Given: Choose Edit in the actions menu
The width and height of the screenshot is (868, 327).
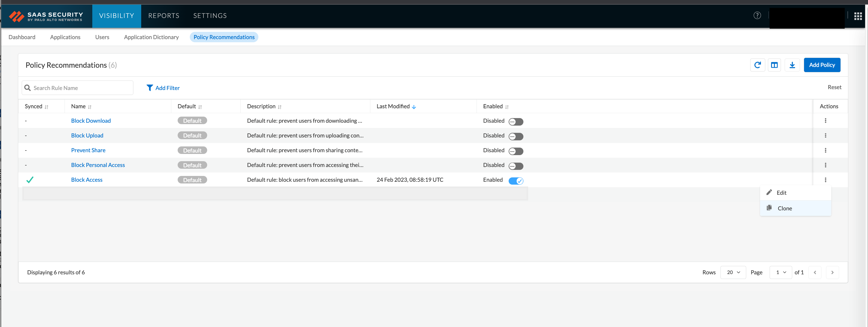Looking at the screenshot, I should coord(781,193).
